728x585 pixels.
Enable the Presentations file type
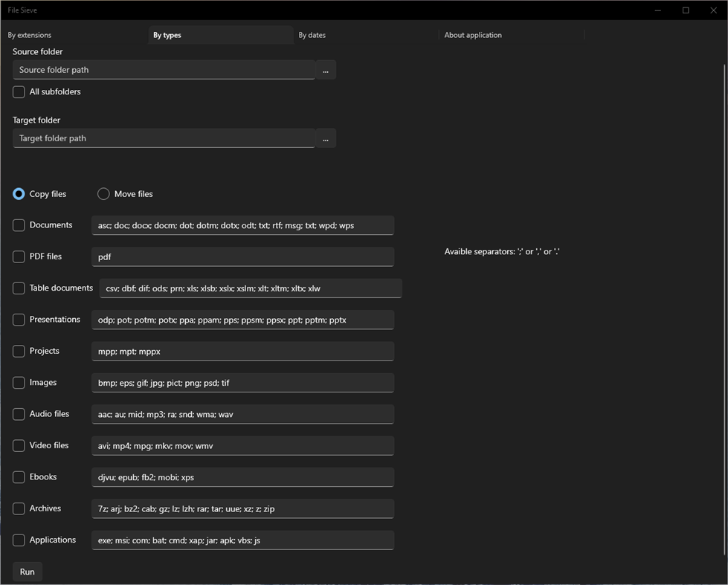point(18,320)
